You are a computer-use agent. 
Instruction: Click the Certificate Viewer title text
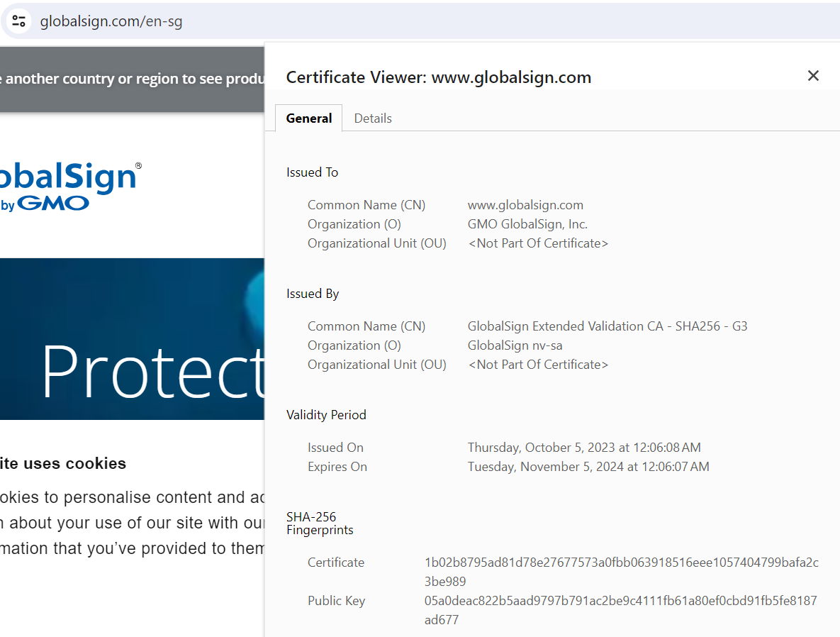tap(438, 77)
